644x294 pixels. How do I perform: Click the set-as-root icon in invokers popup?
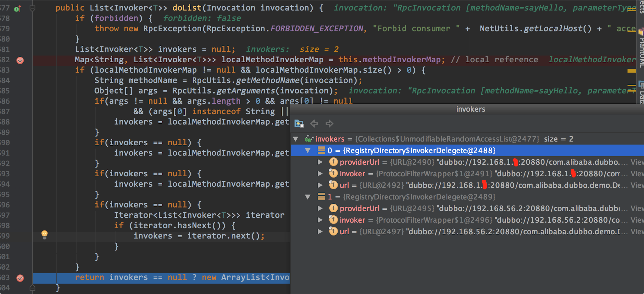tap(299, 124)
